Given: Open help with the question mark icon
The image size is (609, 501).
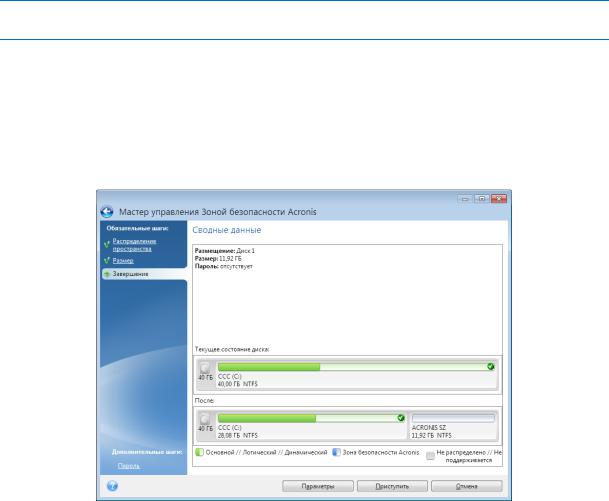Looking at the screenshot, I should tap(112, 486).
